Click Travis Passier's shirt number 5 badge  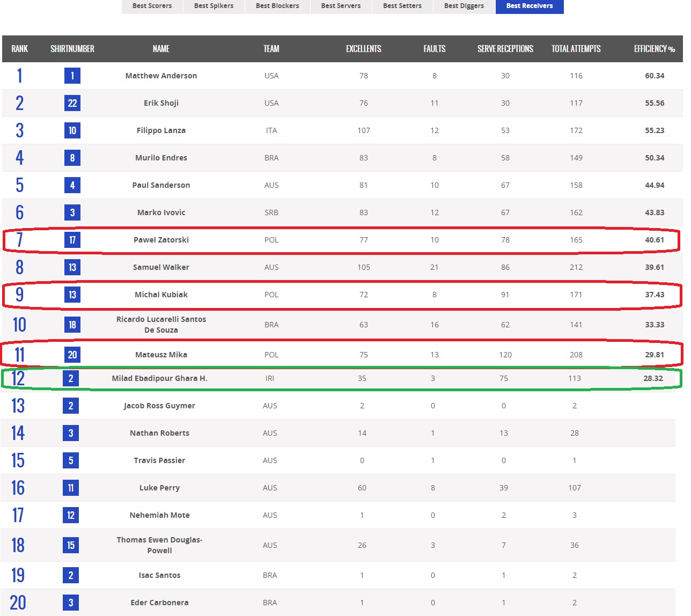[71, 460]
